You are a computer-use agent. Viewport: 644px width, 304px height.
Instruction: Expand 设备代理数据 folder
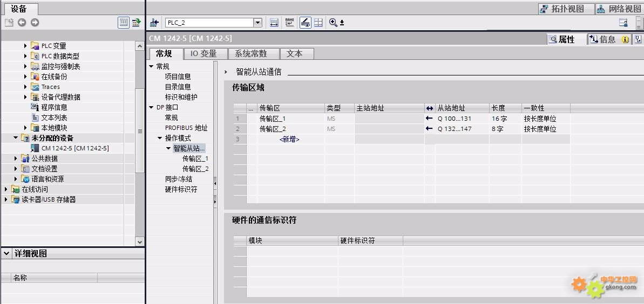click(x=26, y=97)
